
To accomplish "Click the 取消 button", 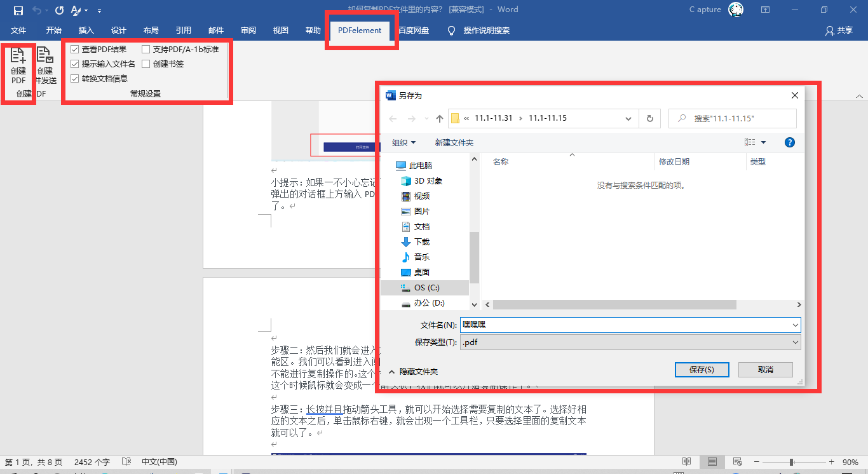I will pos(766,369).
